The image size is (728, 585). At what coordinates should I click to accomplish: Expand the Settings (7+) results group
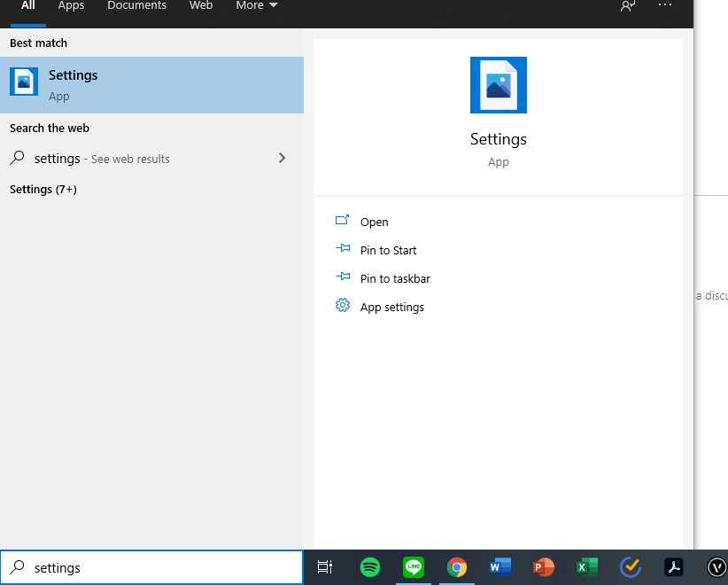coord(43,189)
